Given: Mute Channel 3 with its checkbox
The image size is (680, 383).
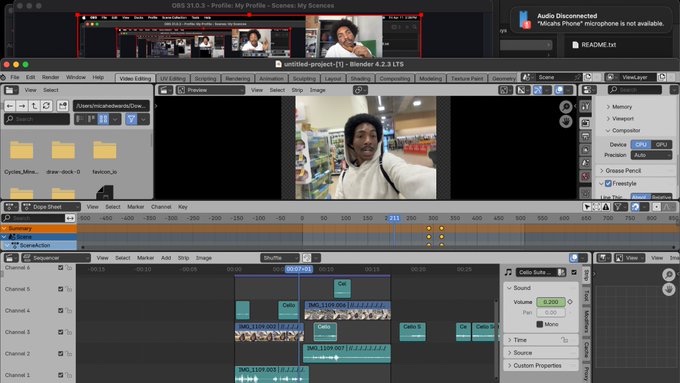Looking at the screenshot, I should pos(61,332).
